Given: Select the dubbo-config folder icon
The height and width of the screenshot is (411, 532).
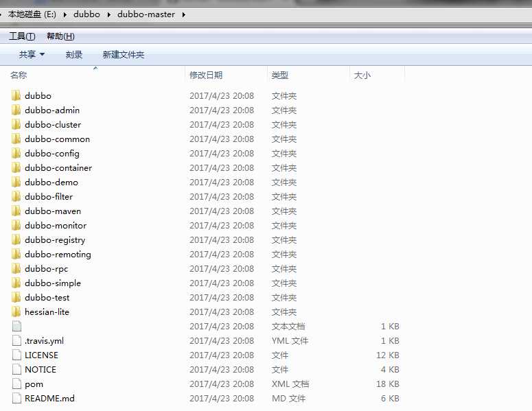Looking at the screenshot, I should click(x=16, y=153).
